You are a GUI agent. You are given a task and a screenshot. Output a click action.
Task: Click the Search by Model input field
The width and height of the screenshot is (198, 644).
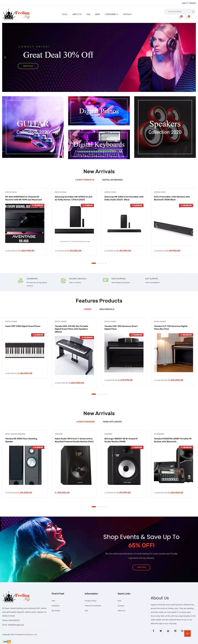coord(178,12)
